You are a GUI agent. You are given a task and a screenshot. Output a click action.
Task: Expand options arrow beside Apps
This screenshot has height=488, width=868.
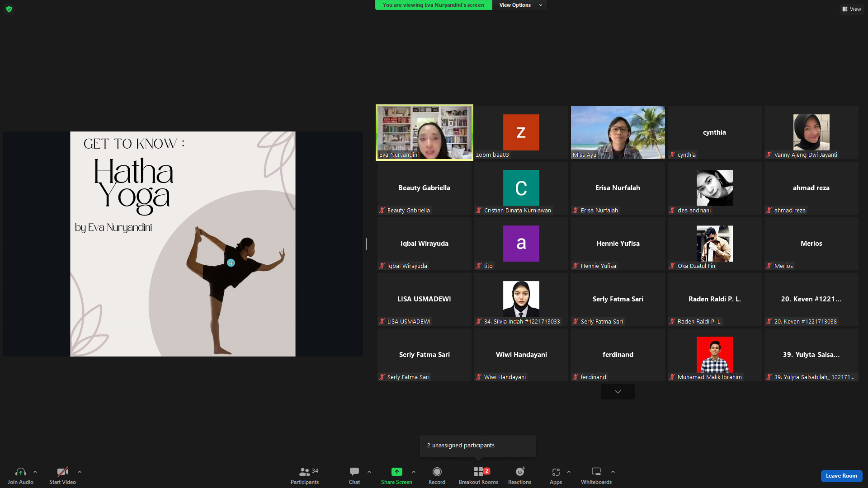click(569, 472)
